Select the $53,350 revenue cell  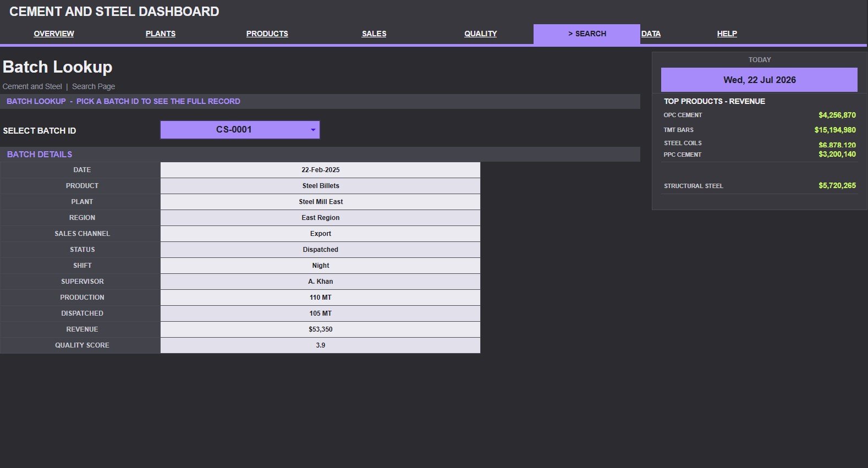click(321, 329)
